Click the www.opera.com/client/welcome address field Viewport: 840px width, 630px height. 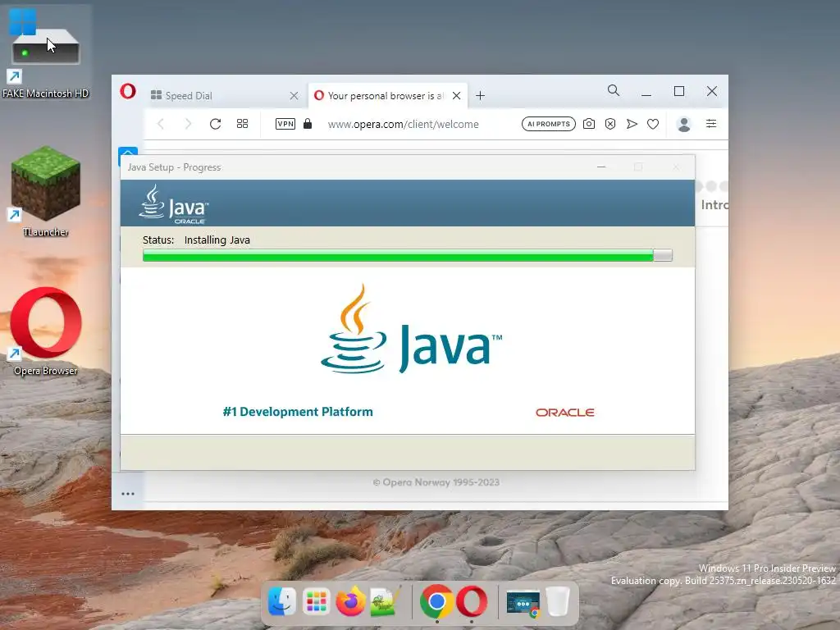(x=404, y=125)
